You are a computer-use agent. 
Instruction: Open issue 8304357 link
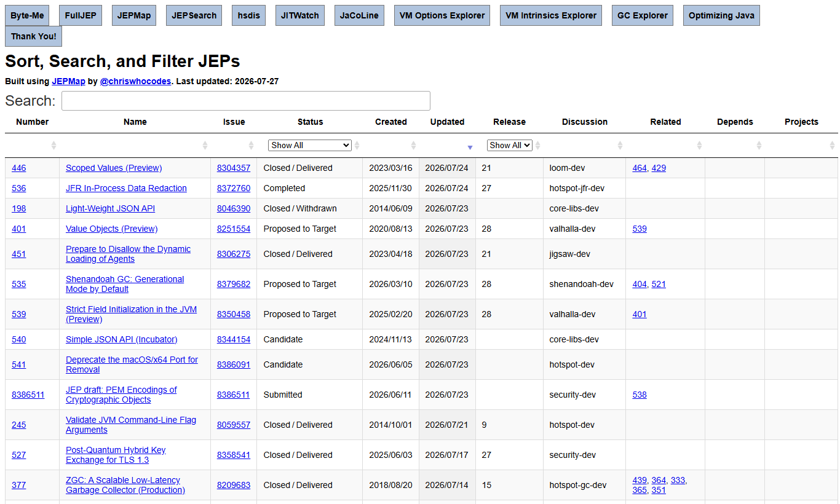tap(234, 168)
